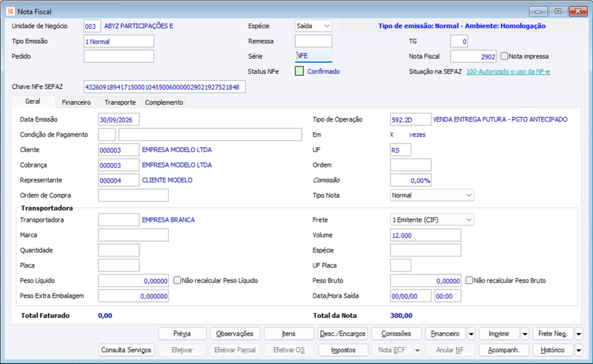Open arrow menu beside Histórico button
Viewport: 593px width, 364px height.
pyautogui.click(x=579, y=350)
